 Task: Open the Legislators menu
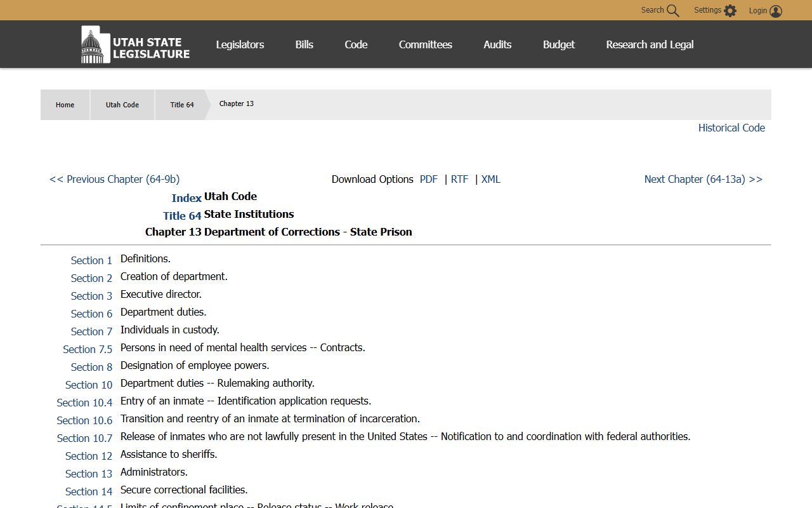[240, 44]
